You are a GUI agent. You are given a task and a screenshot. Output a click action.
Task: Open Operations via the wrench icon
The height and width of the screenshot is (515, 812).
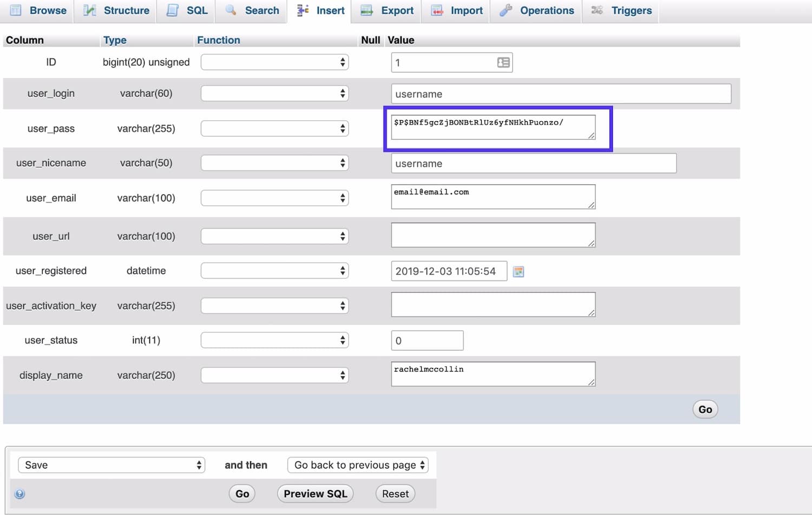[506, 10]
